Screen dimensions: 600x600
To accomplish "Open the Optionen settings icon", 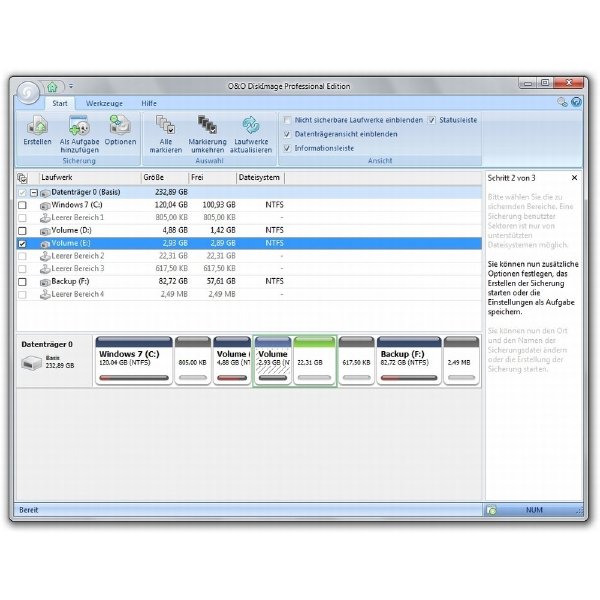I will tap(120, 126).
